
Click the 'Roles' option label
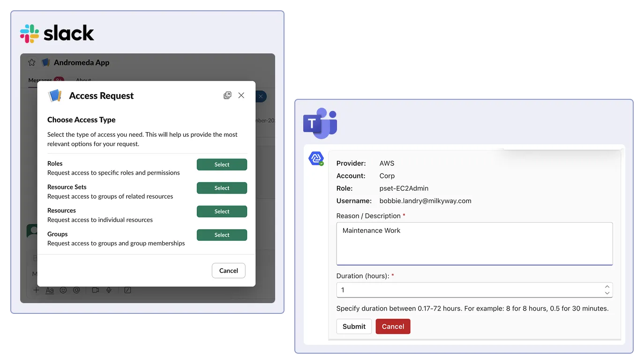55,163
